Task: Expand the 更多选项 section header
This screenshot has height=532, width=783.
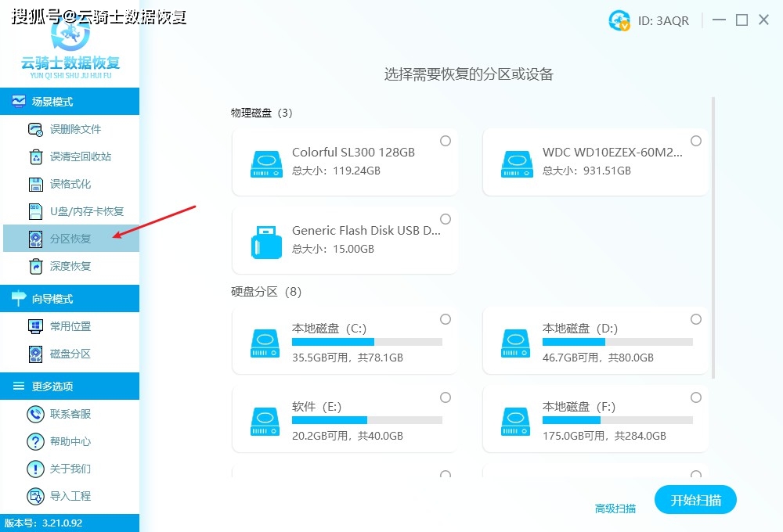Action: pyautogui.click(x=69, y=386)
